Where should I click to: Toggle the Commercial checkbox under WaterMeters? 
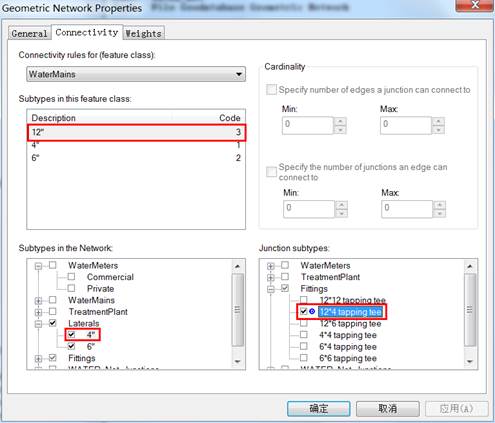(x=71, y=277)
